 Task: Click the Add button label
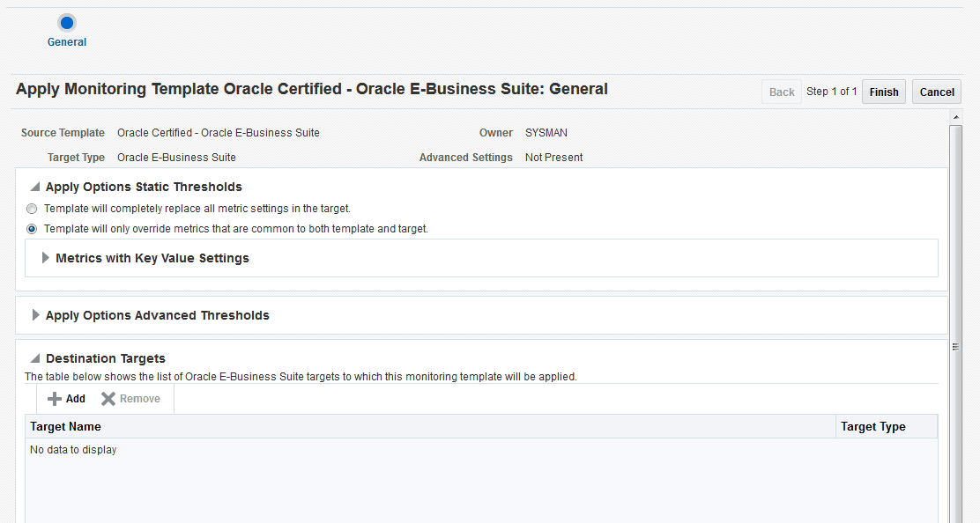pos(76,399)
